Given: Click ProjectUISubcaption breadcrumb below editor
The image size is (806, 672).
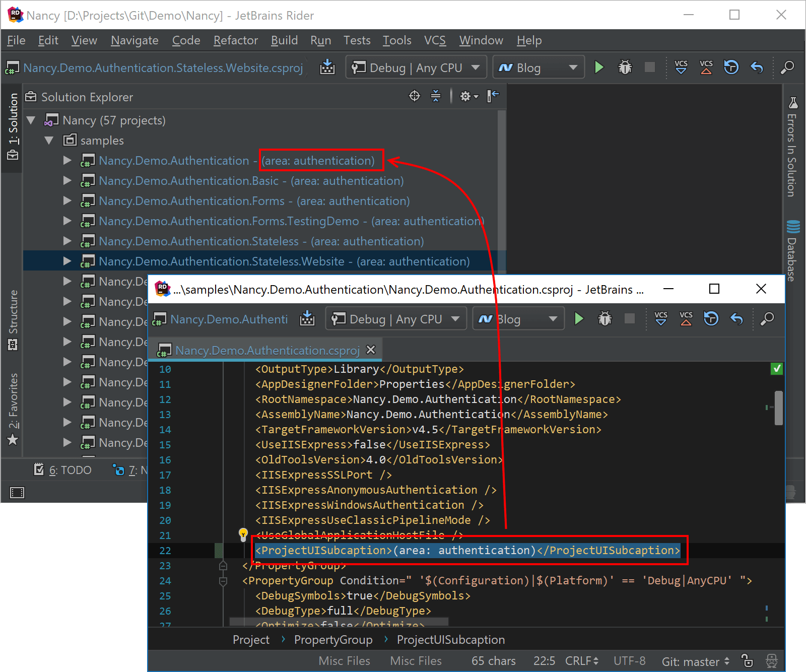Looking at the screenshot, I should tap(450, 640).
